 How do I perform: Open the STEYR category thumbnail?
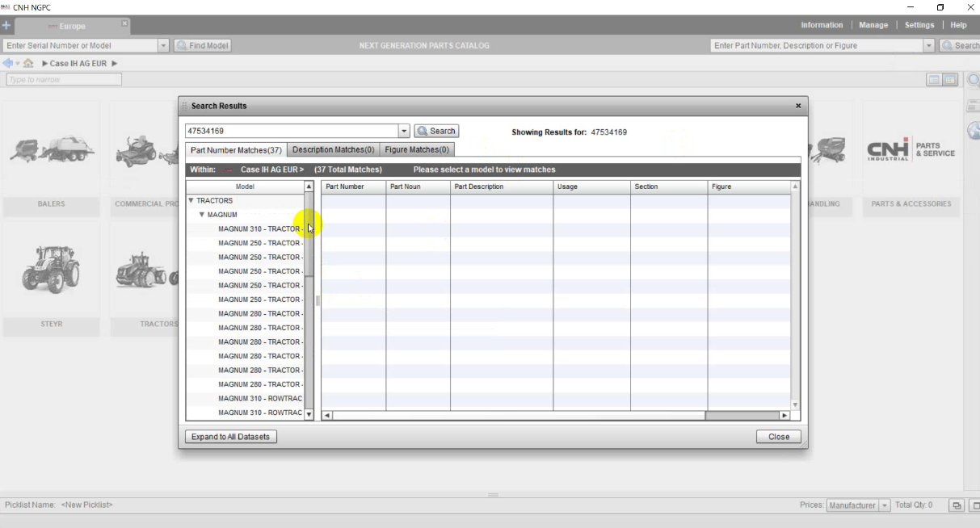click(x=51, y=279)
